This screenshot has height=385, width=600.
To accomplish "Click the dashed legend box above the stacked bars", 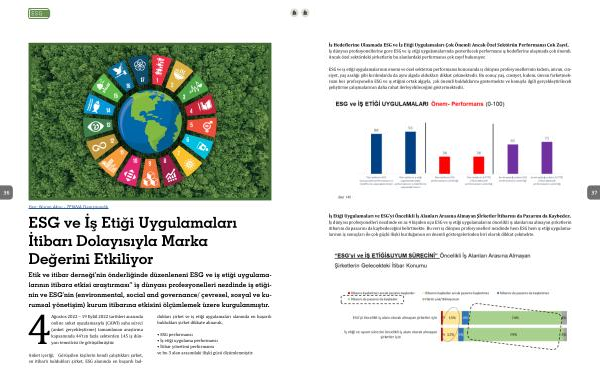I will point(372,299).
